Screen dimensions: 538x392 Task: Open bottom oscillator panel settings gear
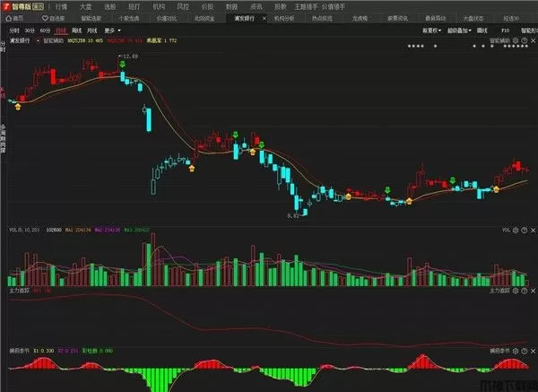[x=516, y=351]
